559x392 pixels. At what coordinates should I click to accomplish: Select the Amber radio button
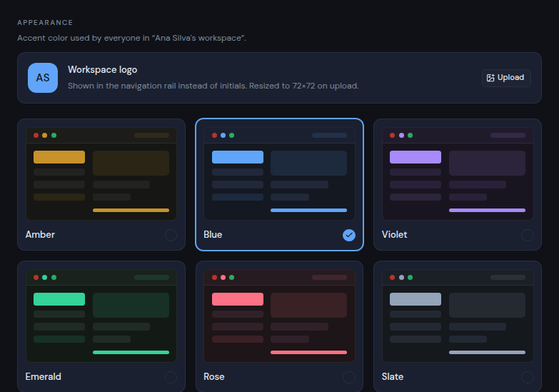coord(171,235)
